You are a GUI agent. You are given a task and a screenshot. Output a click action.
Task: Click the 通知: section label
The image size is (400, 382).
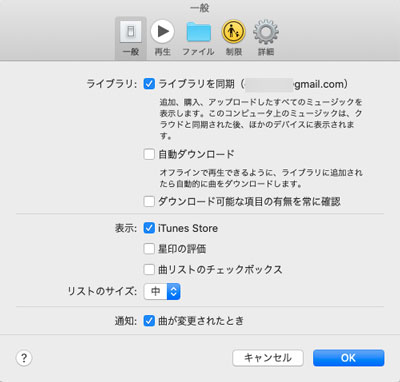pyautogui.click(x=126, y=321)
